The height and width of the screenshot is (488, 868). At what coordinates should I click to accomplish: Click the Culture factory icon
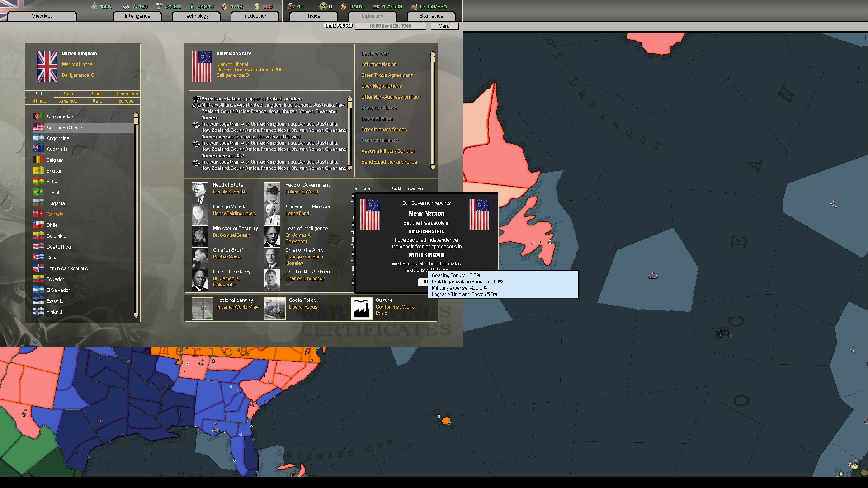click(361, 308)
